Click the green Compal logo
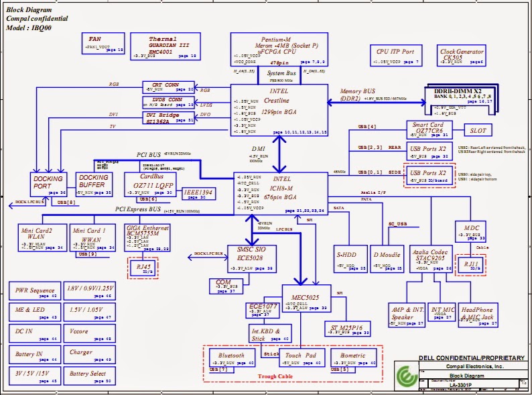Image resolution: width=532 pixels, height=395 pixels. (407, 376)
